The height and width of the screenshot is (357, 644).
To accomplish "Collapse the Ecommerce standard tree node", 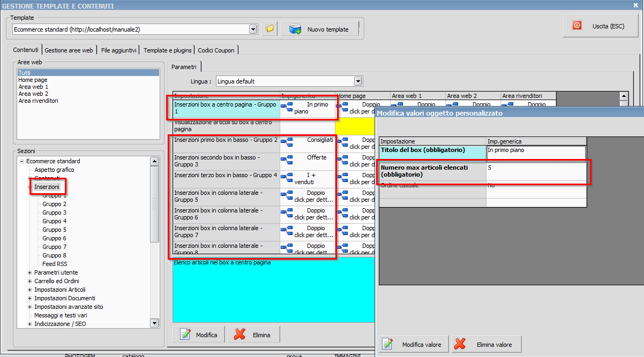I will (x=21, y=161).
